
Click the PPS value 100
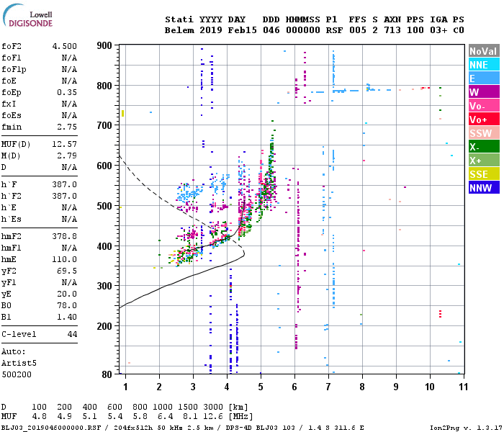click(415, 30)
